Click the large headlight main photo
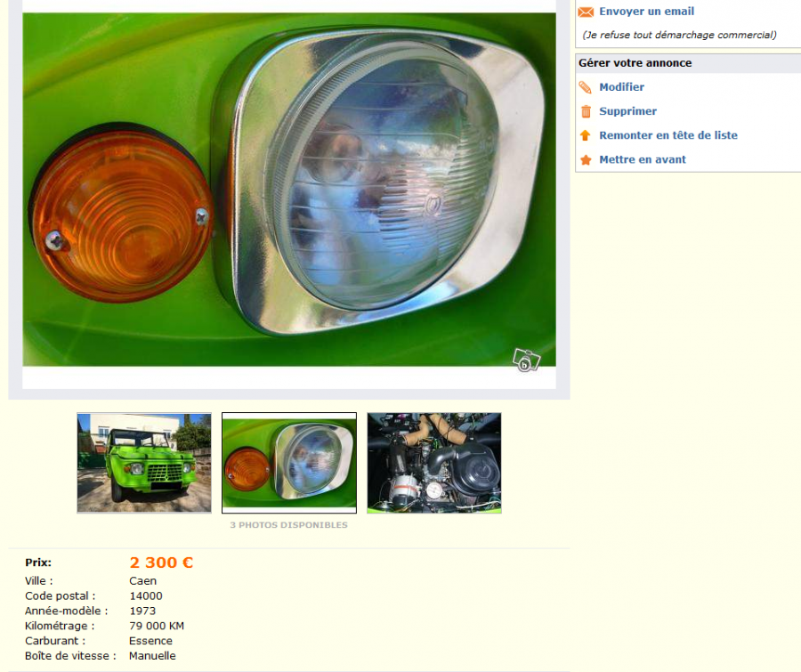The width and height of the screenshot is (801, 672). tap(289, 190)
